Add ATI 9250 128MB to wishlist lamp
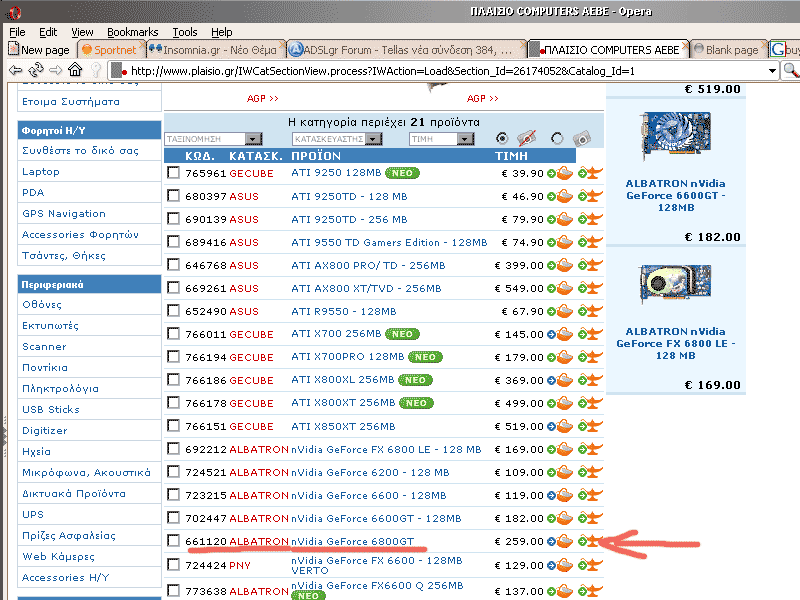This screenshot has width=800, height=600. tap(590, 173)
